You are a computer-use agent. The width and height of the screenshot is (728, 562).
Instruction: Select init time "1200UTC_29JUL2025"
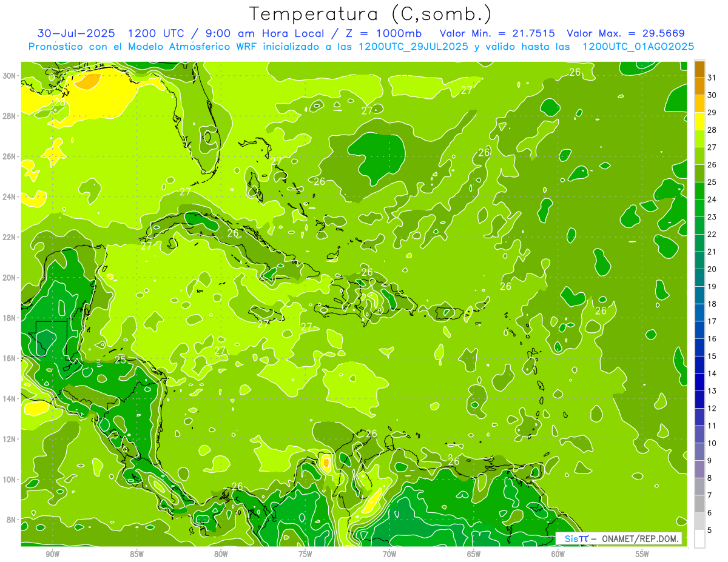[x=413, y=46]
